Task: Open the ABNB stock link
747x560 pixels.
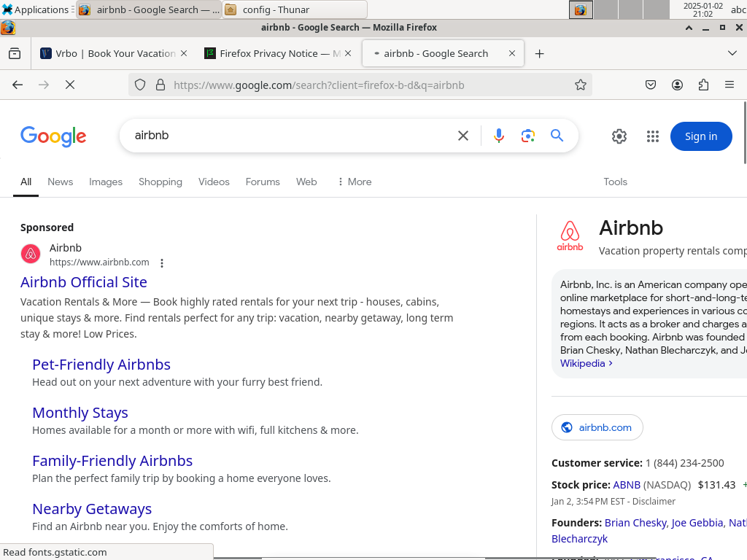Action: pyautogui.click(x=627, y=485)
